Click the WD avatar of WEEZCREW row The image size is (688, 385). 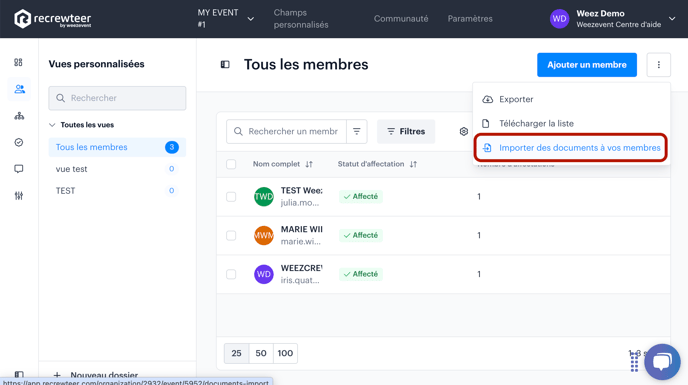[264, 274]
